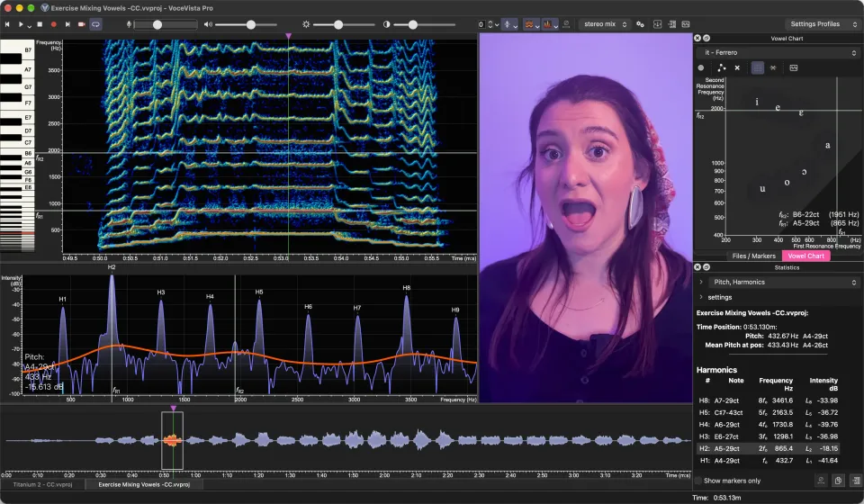Select vowel 'a' on the chart
This screenshot has height=504, width=864.
(828, 146)
